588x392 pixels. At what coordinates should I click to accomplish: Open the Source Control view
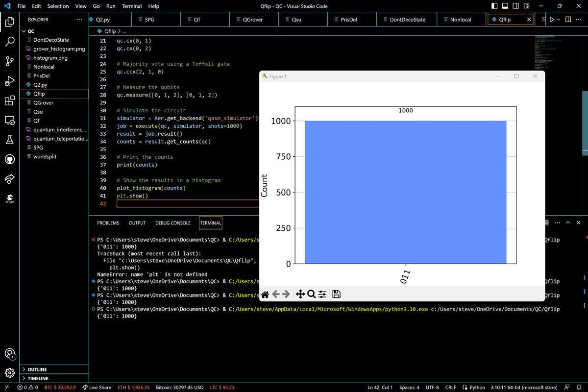pos(10,61)
